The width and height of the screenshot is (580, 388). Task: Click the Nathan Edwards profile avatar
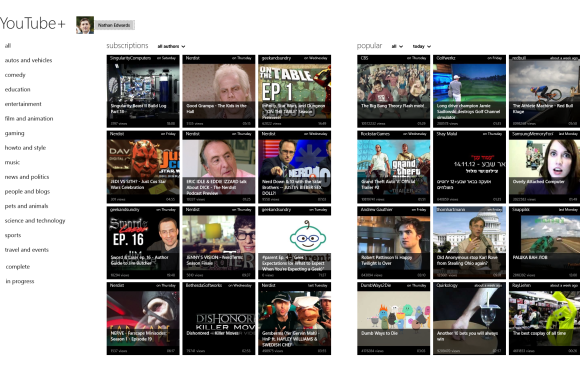click(85, 25)
